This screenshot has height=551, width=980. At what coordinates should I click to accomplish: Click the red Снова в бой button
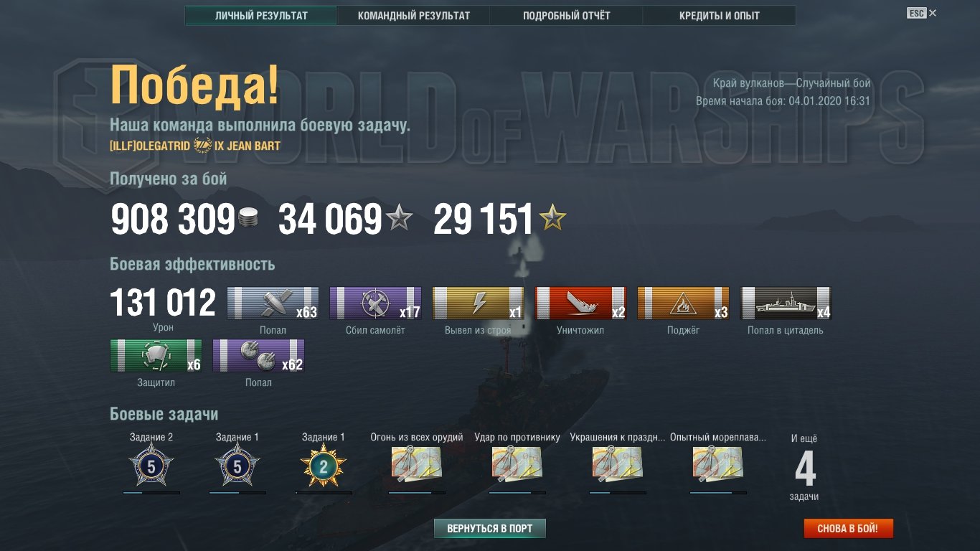click(849, 529)
